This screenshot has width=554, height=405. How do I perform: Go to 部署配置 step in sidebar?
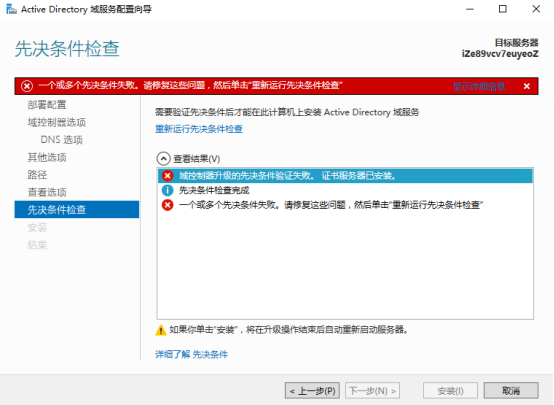47,105
